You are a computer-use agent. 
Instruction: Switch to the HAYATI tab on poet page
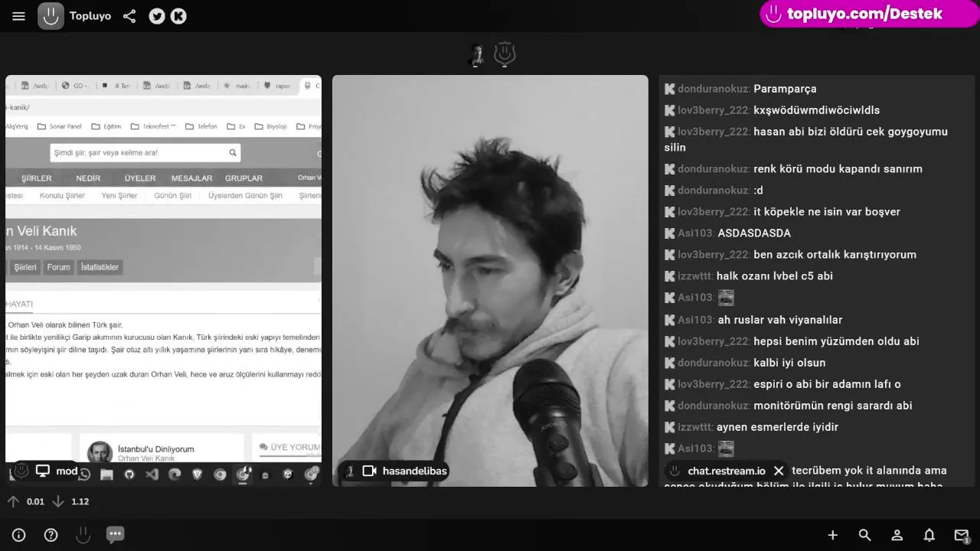pyautogui.click(x=19, y=304)
